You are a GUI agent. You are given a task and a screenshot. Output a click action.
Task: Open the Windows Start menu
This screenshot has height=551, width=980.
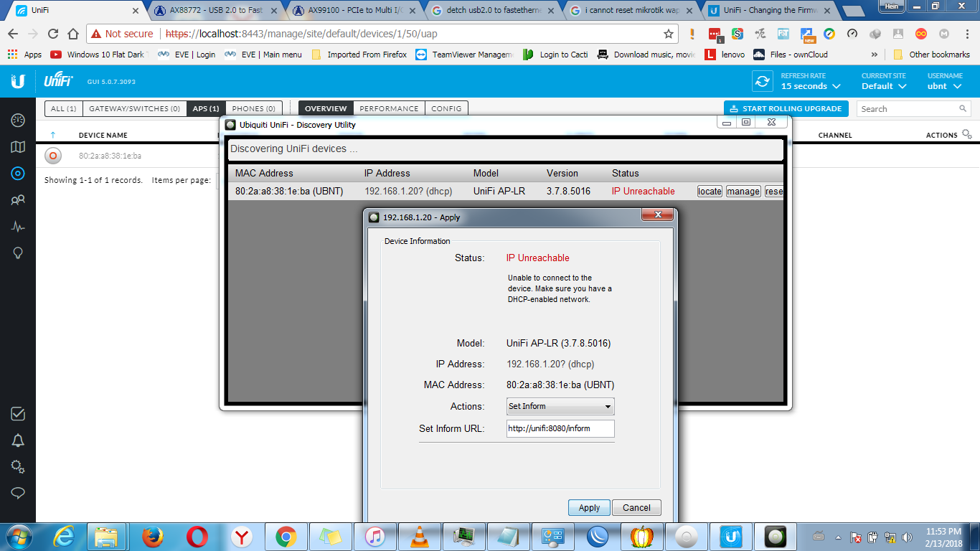click(x=18, y=536)
